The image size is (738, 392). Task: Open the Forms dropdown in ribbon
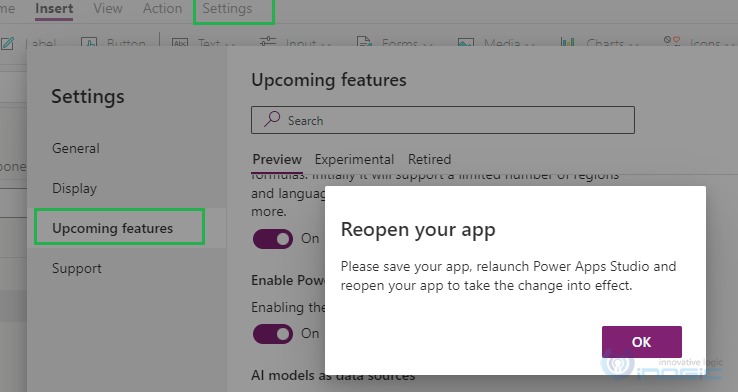click(407, 43)
